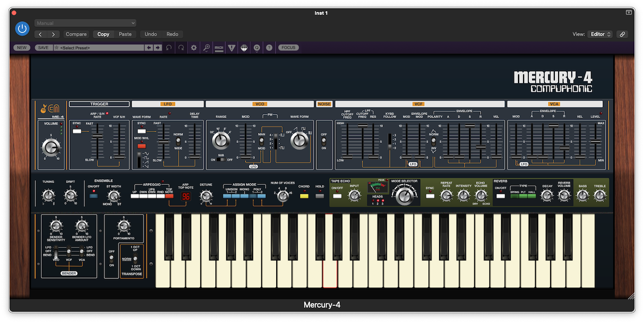
Task: Open the View Editor dropdown
Action: pyautogui.click(x=600, y=34)
